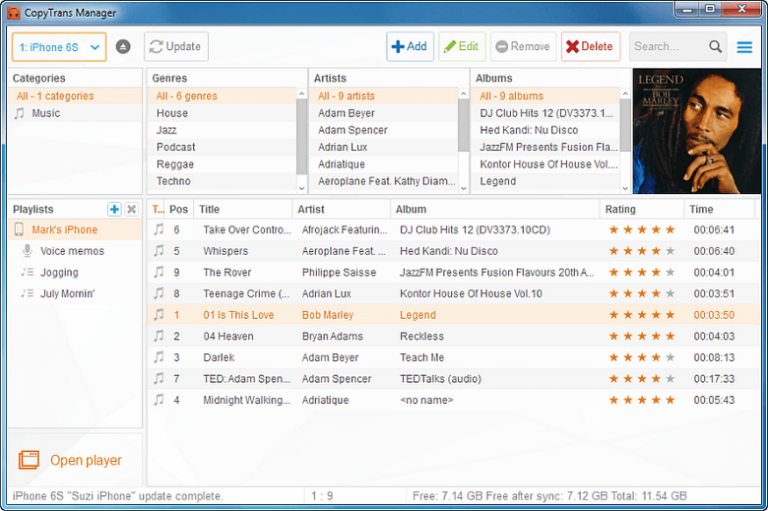Click the Add button
This screenshot has width=768, height=511.
point(410,47)
